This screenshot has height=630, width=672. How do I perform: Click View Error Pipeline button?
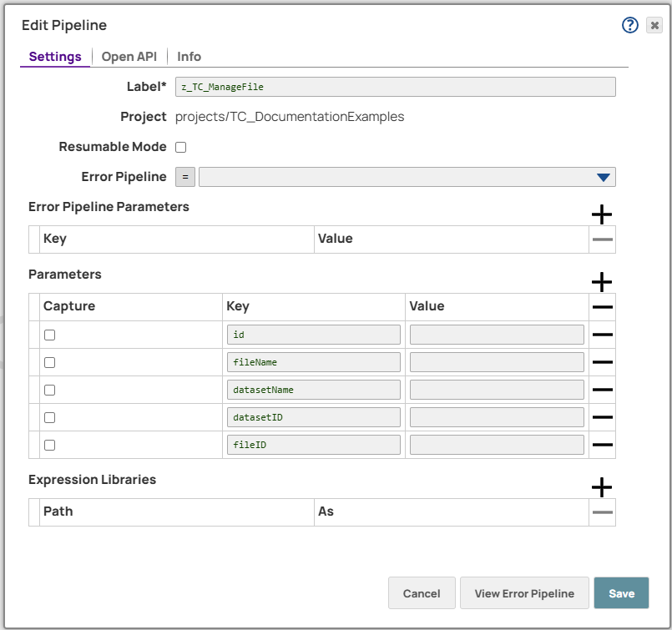524,593
